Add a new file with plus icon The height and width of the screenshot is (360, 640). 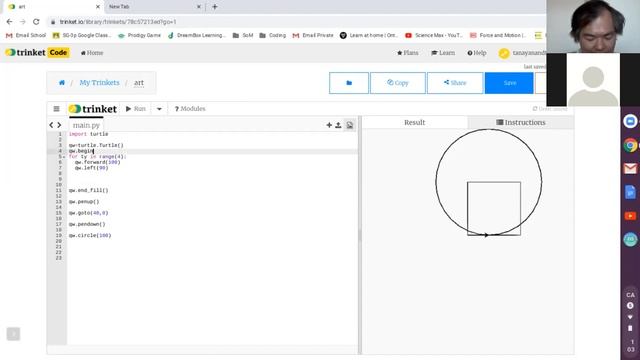point(329,125)
